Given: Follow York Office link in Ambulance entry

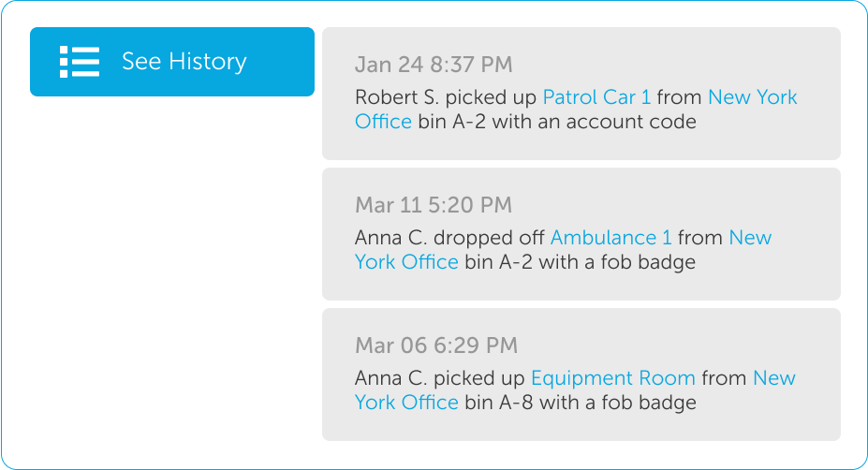Looking at the screenshot, I should coord(406,262).
